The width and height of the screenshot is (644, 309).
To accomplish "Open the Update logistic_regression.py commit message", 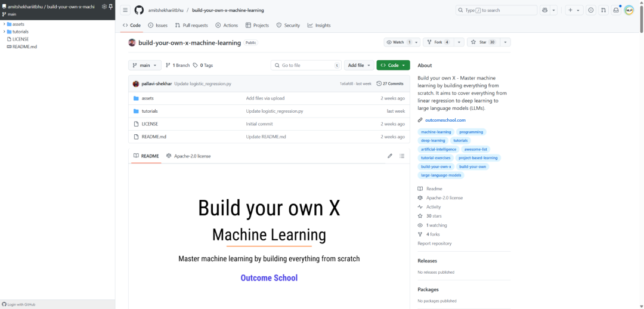I will [203, 84].
